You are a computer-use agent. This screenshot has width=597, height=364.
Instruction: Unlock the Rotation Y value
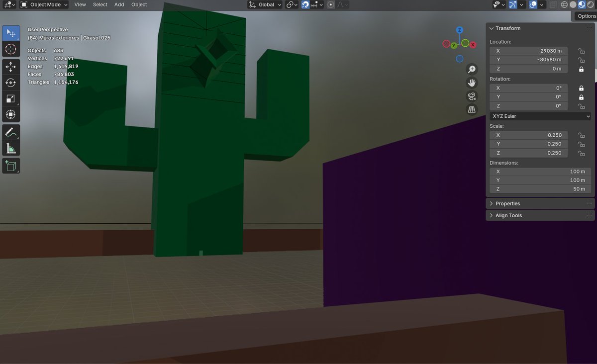tap(581, 97)
